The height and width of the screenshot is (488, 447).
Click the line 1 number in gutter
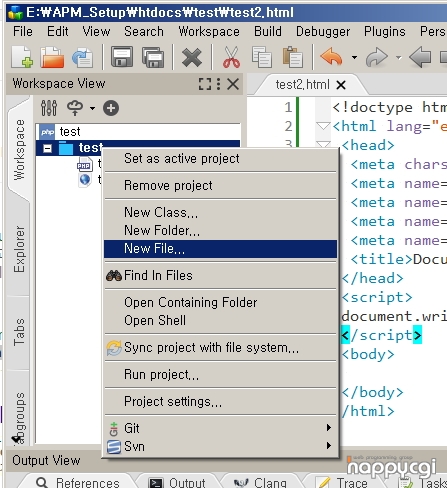click(288, 107)
